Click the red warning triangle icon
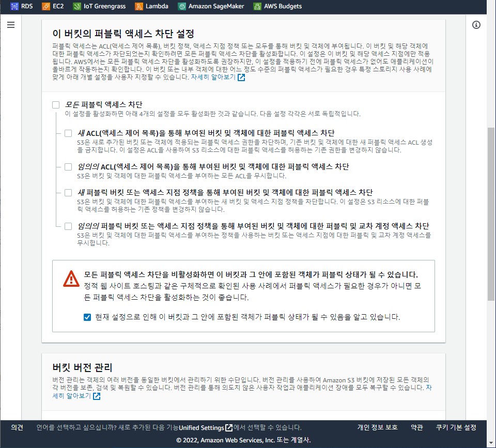The height and width of the screenshot is (448, 496). click(71, 279)
